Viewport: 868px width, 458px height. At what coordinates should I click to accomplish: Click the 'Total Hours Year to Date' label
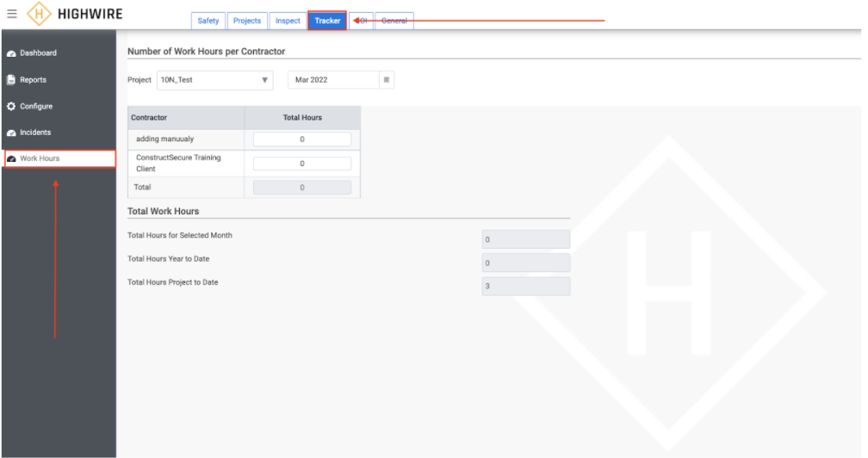coord(168,259)
